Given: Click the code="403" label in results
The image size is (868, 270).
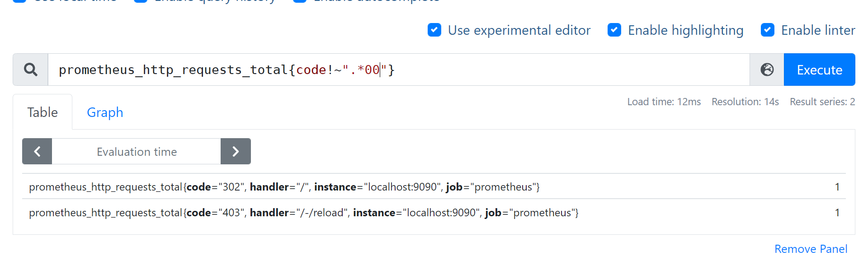Looking at the screenshot, I should [215, 213].
